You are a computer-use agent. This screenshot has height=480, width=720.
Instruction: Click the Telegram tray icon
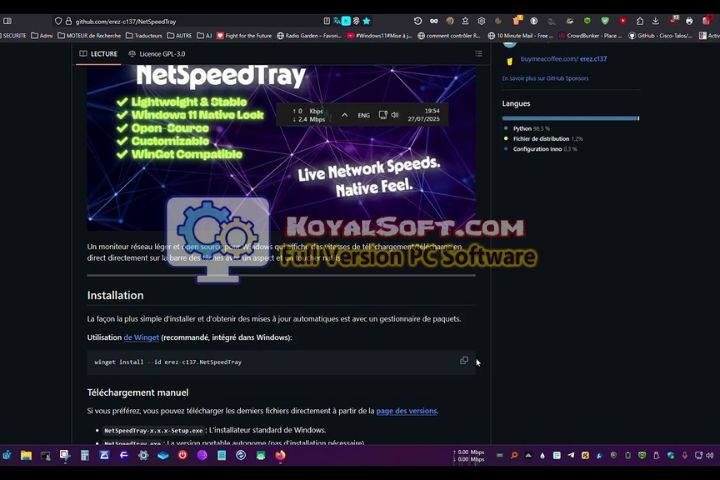click(x=571, y=455)
